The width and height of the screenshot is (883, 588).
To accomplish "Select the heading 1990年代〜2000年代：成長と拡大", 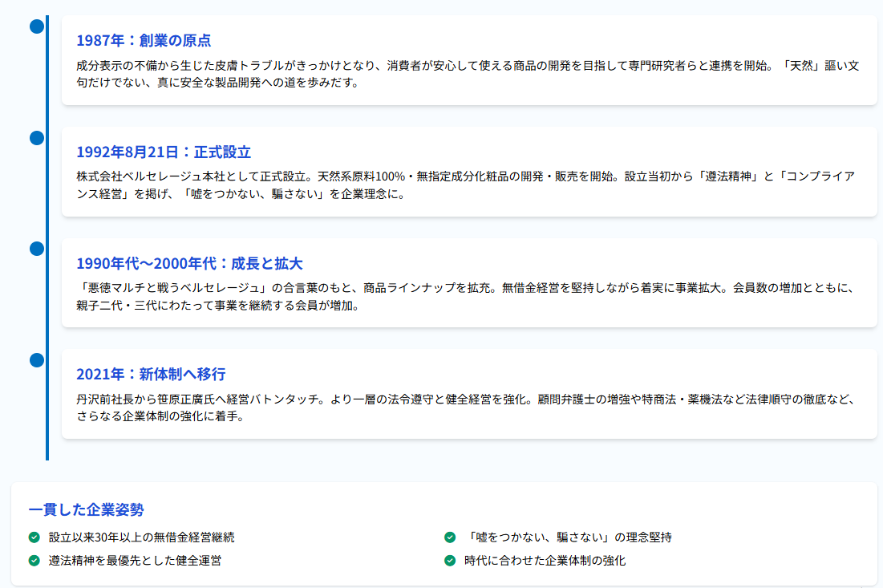I will pyautogui.click(x=190, y=264).
